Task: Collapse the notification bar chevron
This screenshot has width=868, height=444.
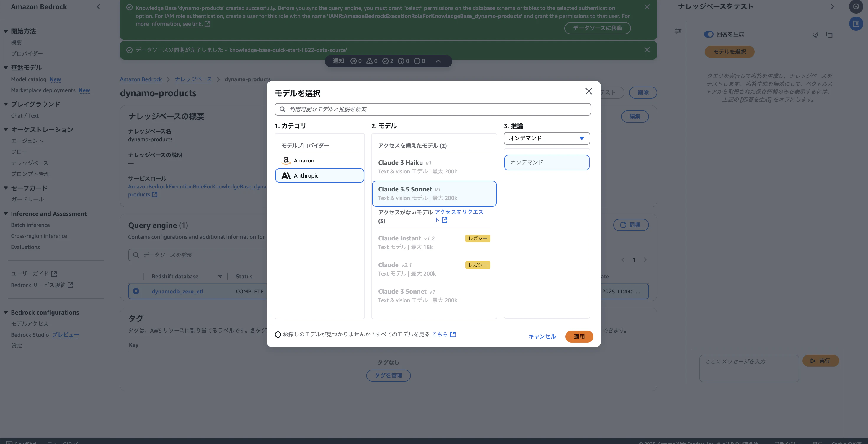Action: [x=438, y=61]
